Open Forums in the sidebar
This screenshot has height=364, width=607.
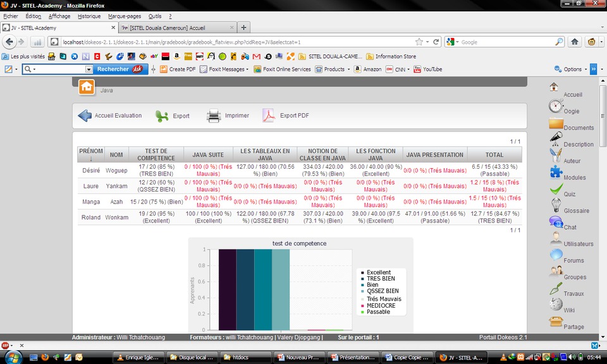pos(573,261)
